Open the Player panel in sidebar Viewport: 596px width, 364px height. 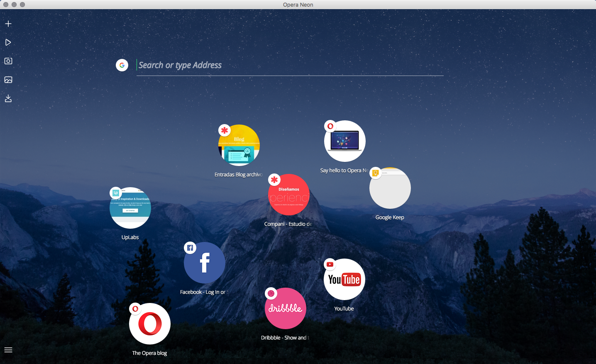click(x=8, y=42)
